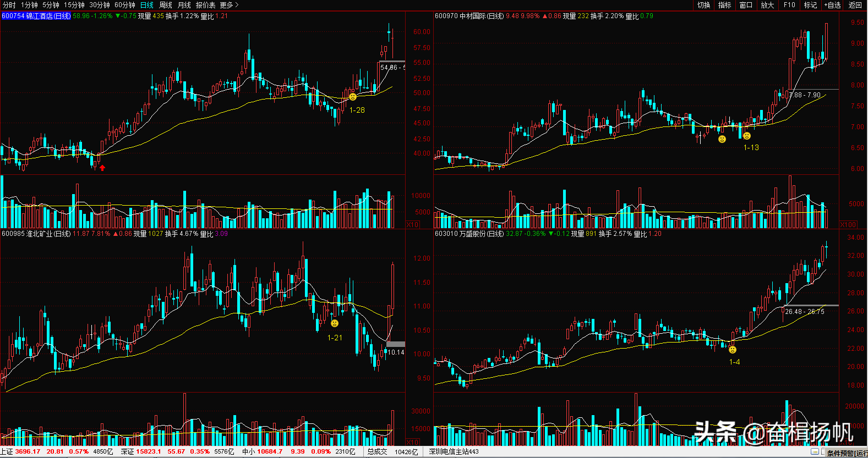Click the smiley marker above 1-28

click(x=353, y=97)
